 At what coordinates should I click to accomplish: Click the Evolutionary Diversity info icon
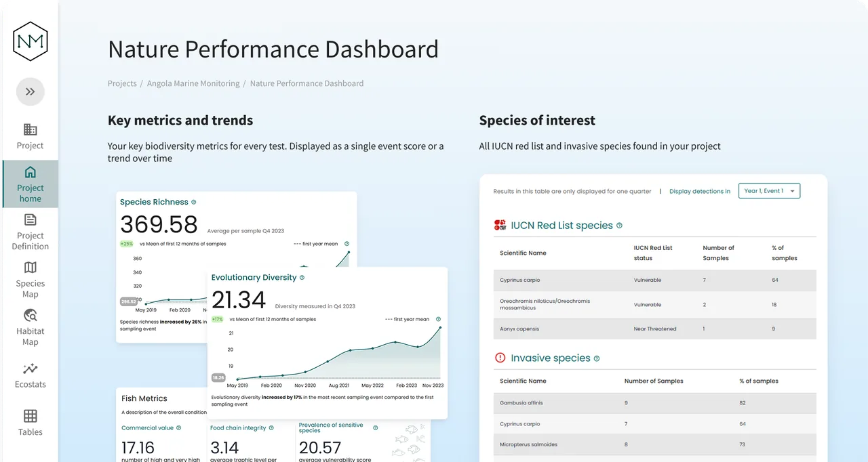click(302, 277)
